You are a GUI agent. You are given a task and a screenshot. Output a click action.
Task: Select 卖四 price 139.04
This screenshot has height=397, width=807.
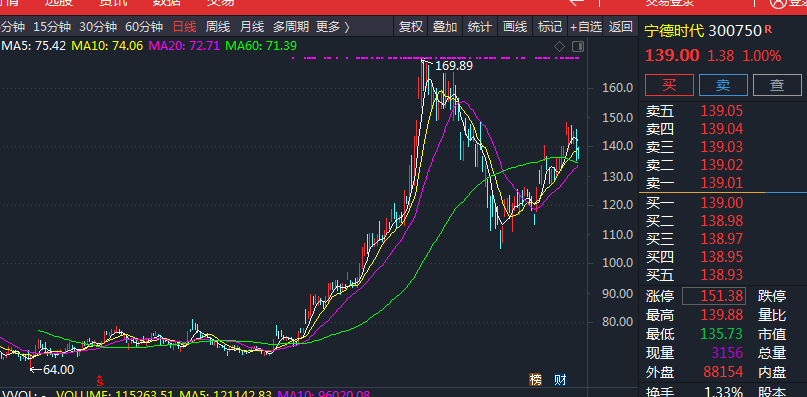(x=722, y=129)
